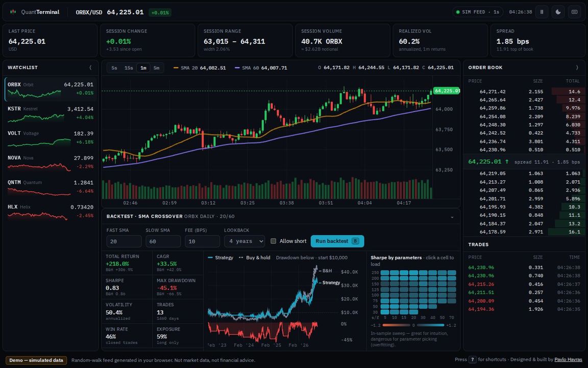Select QNTM Quantum in watchlist
The height and width of the screenshot is (368, 588).
(x=51, y=188)
